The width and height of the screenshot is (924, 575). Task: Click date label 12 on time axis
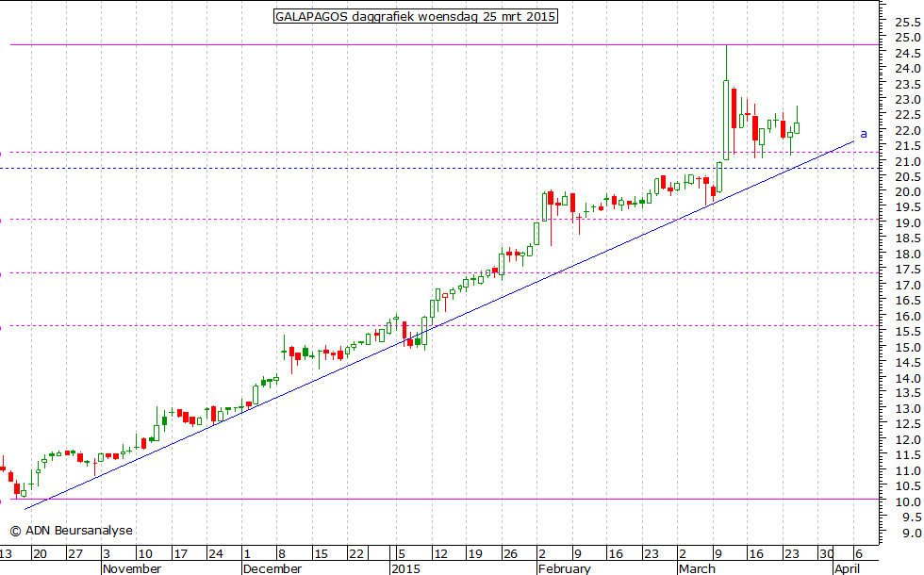tap(440, 554)
